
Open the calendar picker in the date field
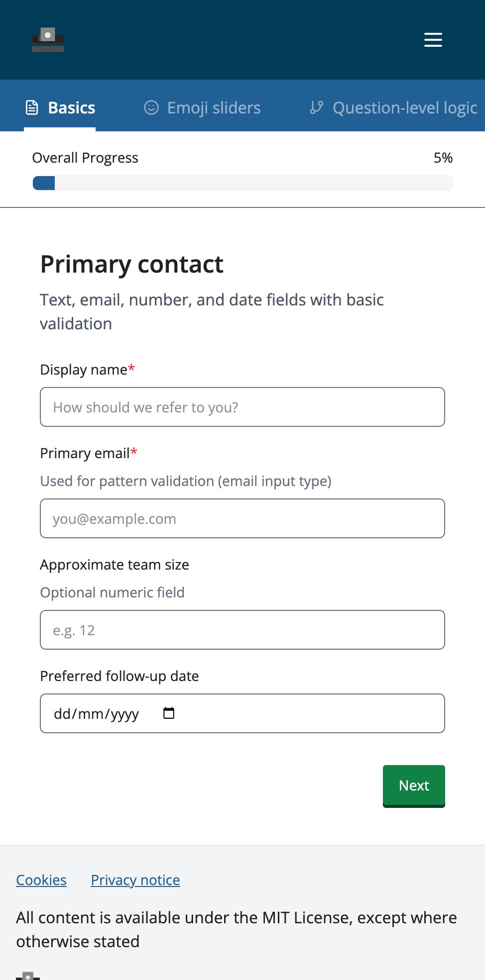(169, 713)
